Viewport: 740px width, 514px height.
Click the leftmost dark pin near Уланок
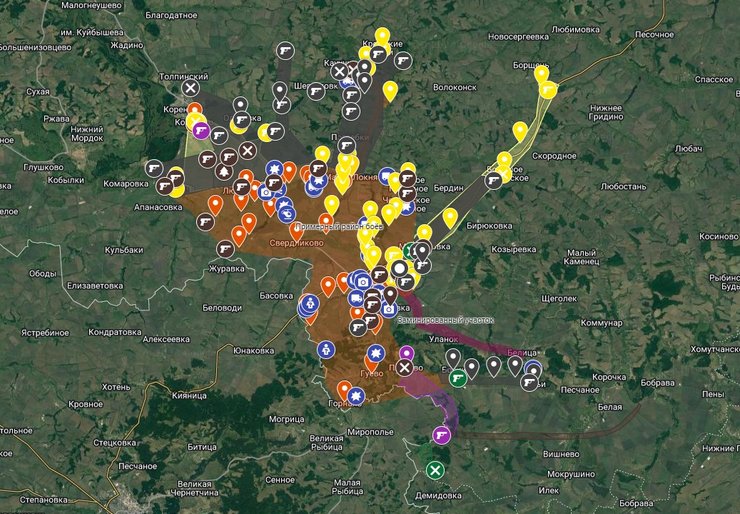(x=452, y=356)
